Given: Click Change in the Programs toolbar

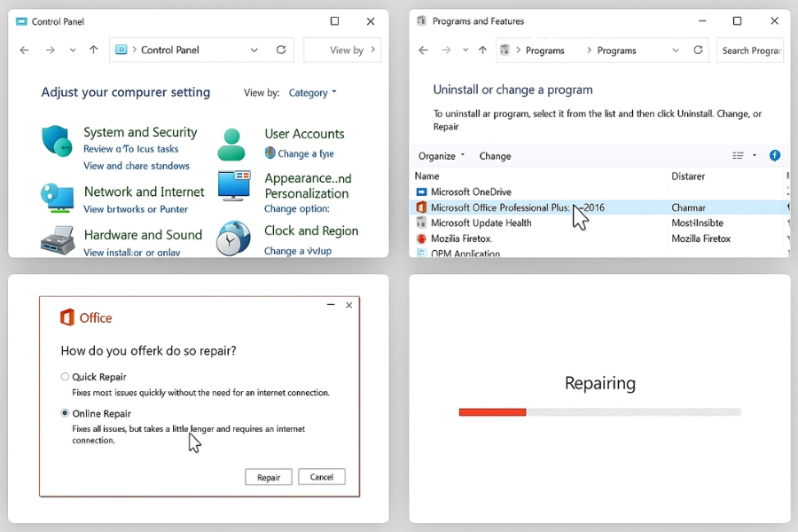Looking at the screenshot, I should [495, 156].
